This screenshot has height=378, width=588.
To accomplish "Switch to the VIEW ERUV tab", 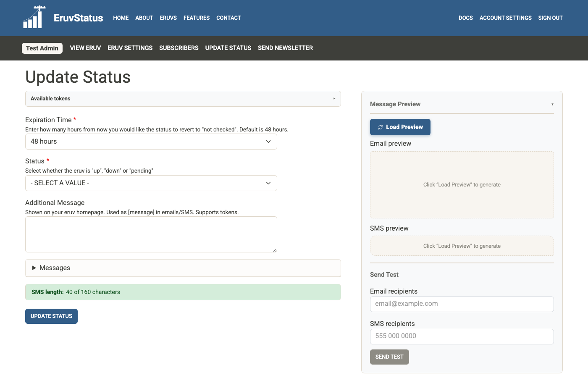I will tap(85, 48).
